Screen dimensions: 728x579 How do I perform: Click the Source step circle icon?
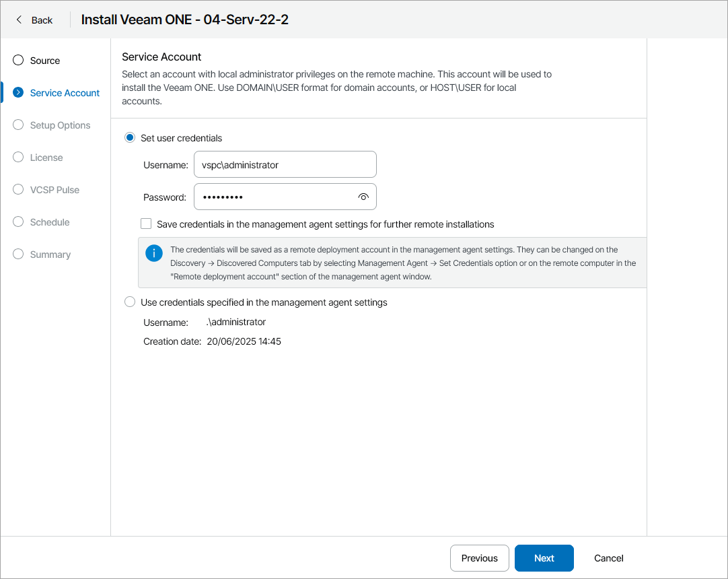point(18,60)
